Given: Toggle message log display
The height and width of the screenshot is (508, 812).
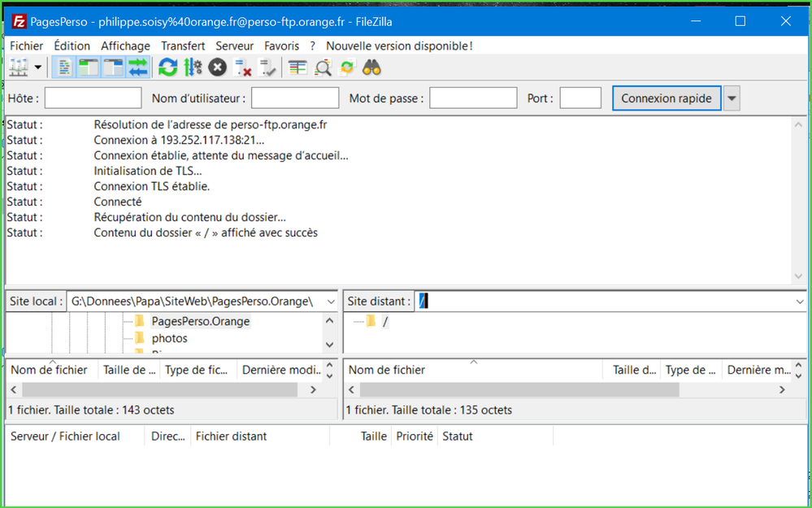Looking at the screenshot, I should (64, 67).
